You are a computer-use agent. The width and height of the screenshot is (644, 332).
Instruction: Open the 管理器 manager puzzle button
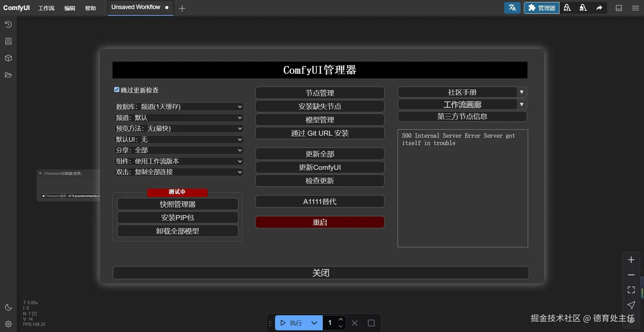[x=542, y=8]
